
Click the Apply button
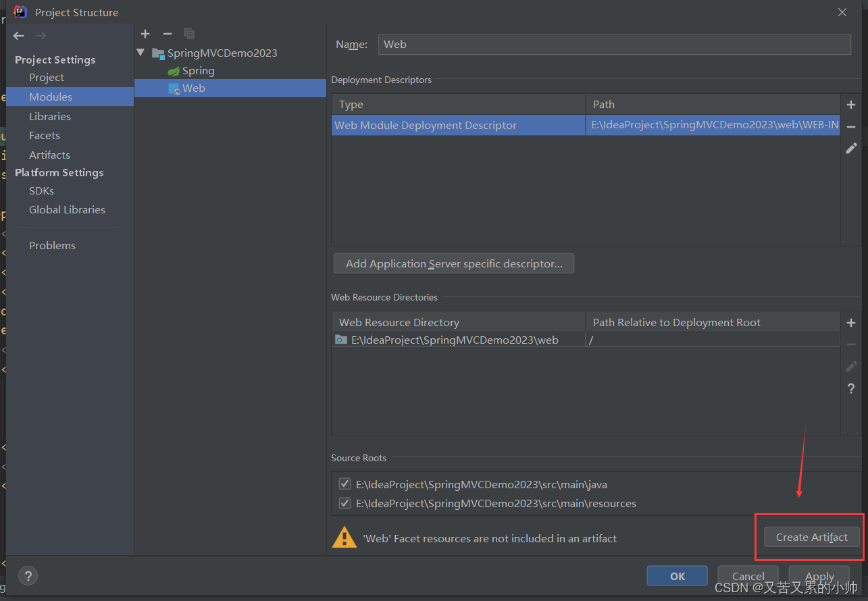(819, 576)
